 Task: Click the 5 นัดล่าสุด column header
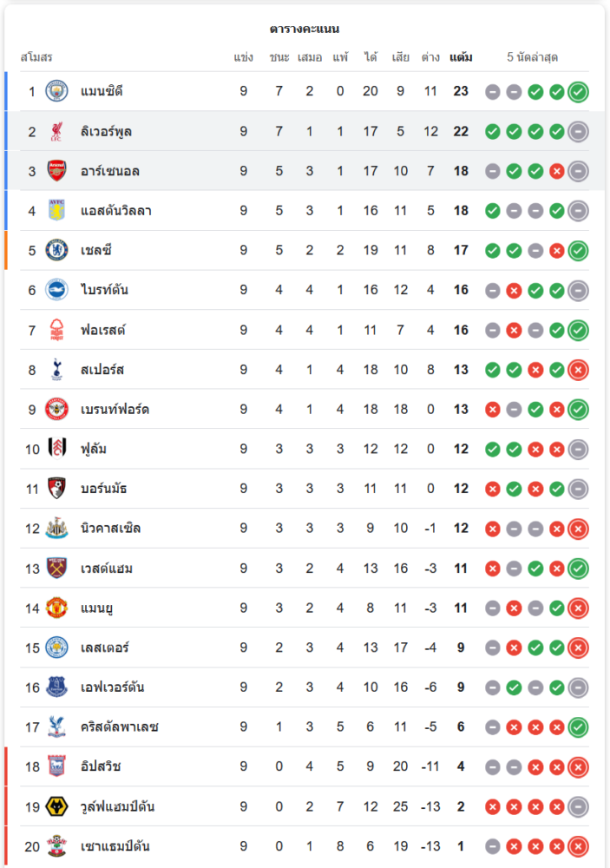532,57
